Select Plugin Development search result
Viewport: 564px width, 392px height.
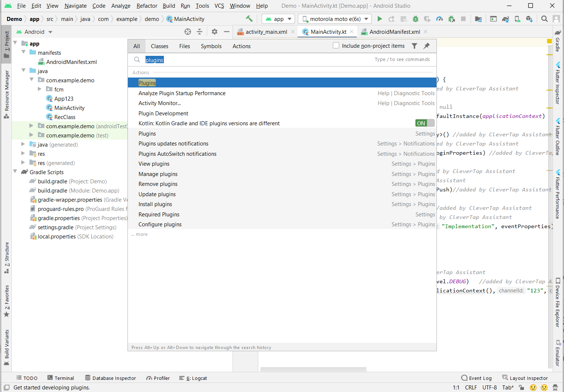coord(282,114)
